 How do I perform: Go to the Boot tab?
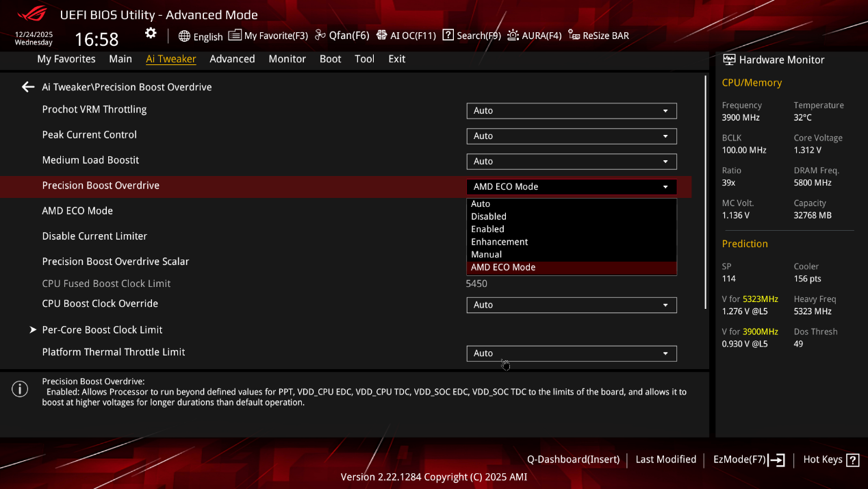click(331, 59)
